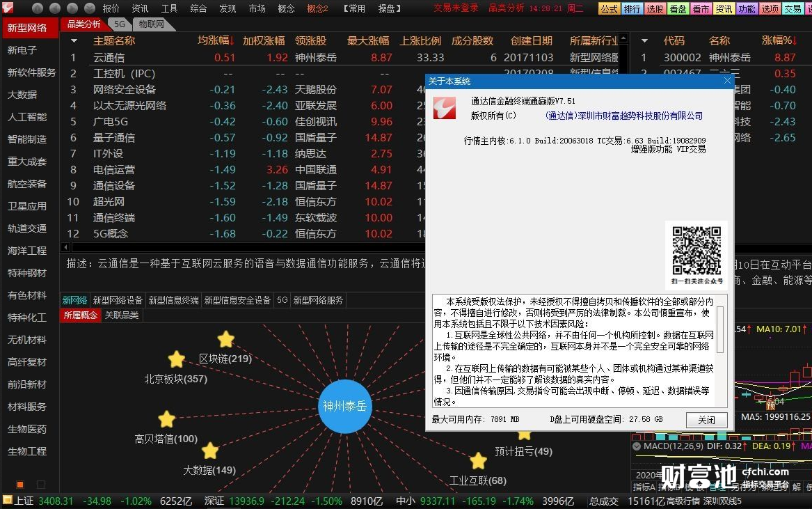Click the star icon above 大数据(149)
Screen dimensions: 812x509
click(x=209, y=451)
